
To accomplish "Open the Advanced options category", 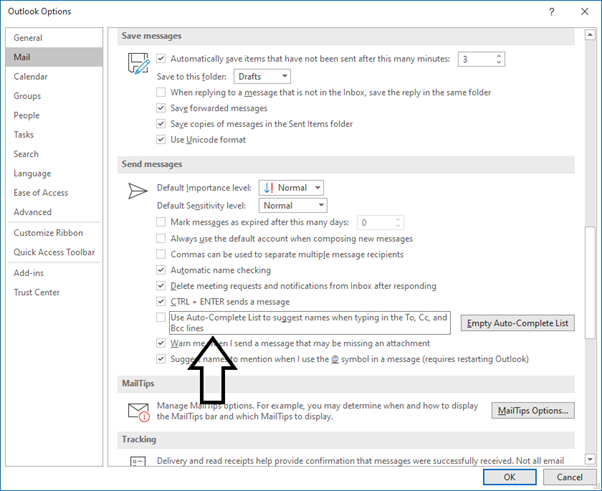I will 54,212.
